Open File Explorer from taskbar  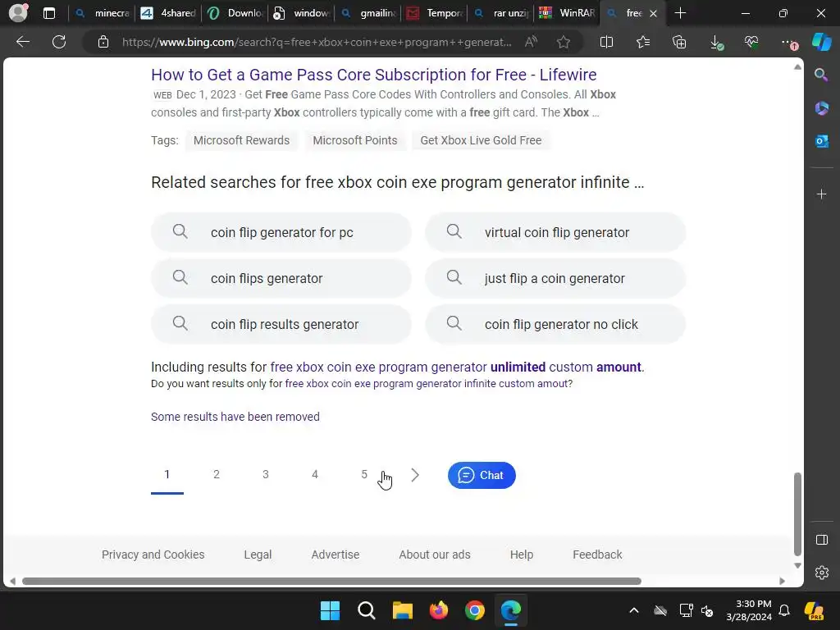[402, 610]
